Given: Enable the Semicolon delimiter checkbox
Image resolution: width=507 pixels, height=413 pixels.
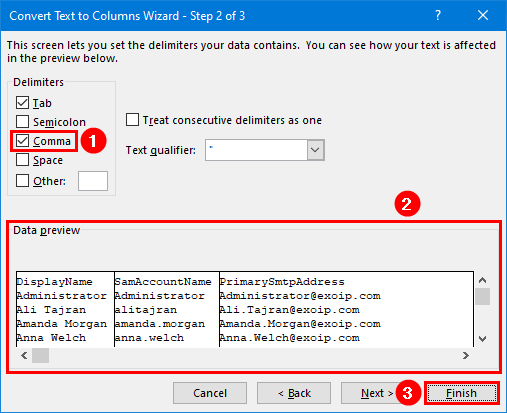Looking at the screenshot, I should click(22, 122).
